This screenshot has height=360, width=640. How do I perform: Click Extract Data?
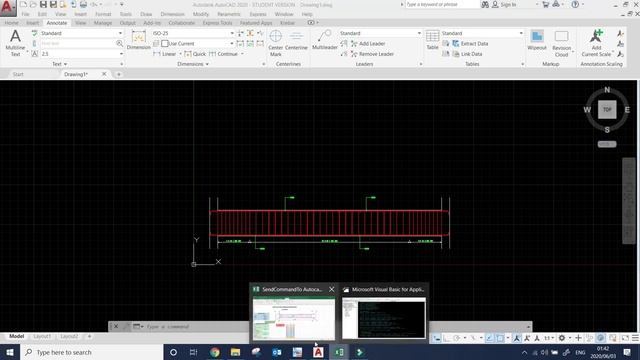pos(470,44)
